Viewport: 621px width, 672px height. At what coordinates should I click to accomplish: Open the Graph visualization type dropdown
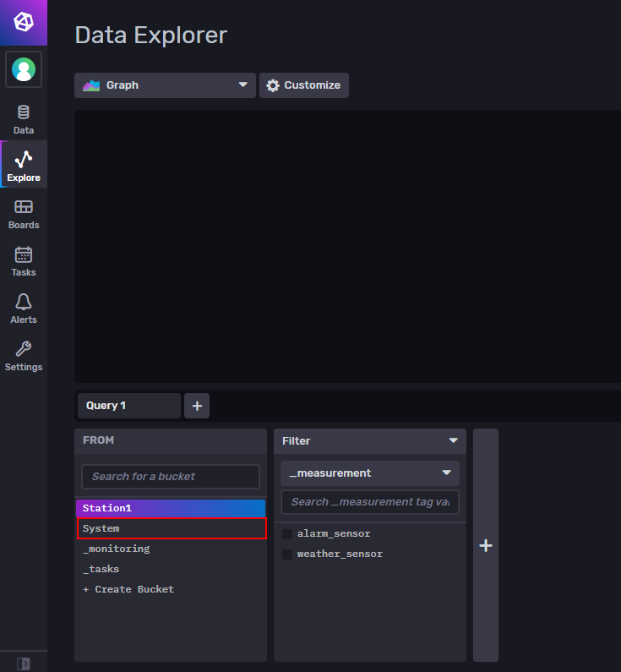tap(165, 85)
